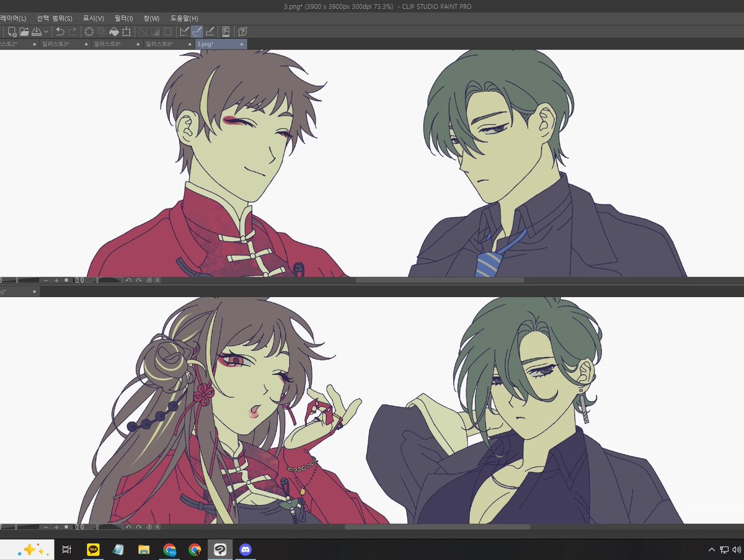Click the rotation angle field in lower canvas bar

coord(79,527)
